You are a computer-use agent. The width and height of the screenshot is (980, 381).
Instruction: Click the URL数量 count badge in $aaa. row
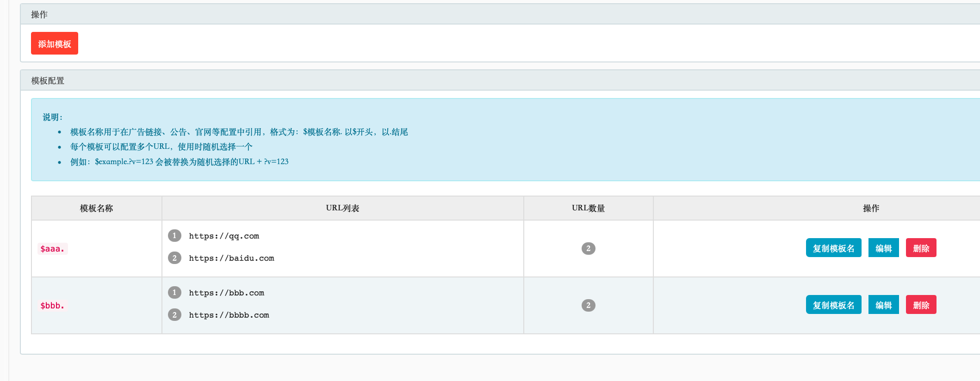(x=588, y=249)
